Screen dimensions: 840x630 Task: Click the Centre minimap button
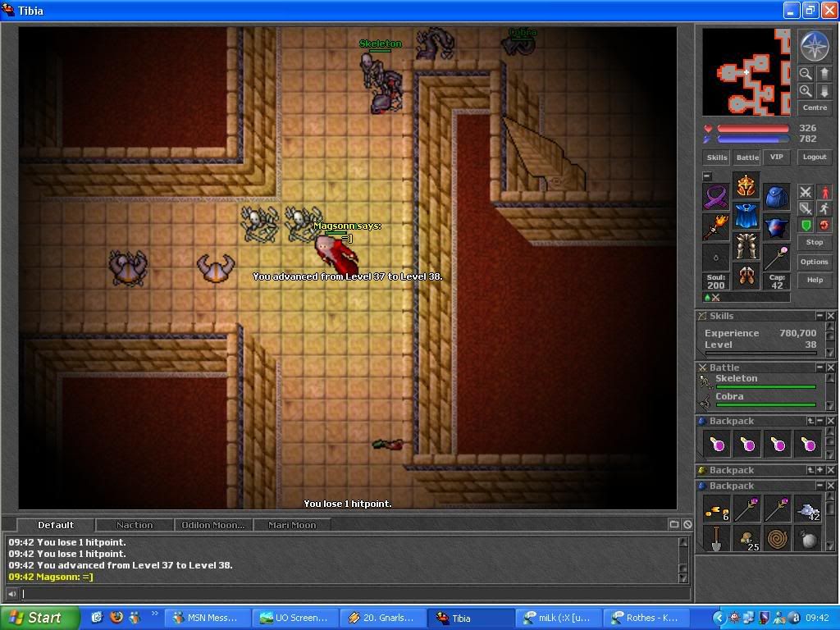(x=815, y=107)
